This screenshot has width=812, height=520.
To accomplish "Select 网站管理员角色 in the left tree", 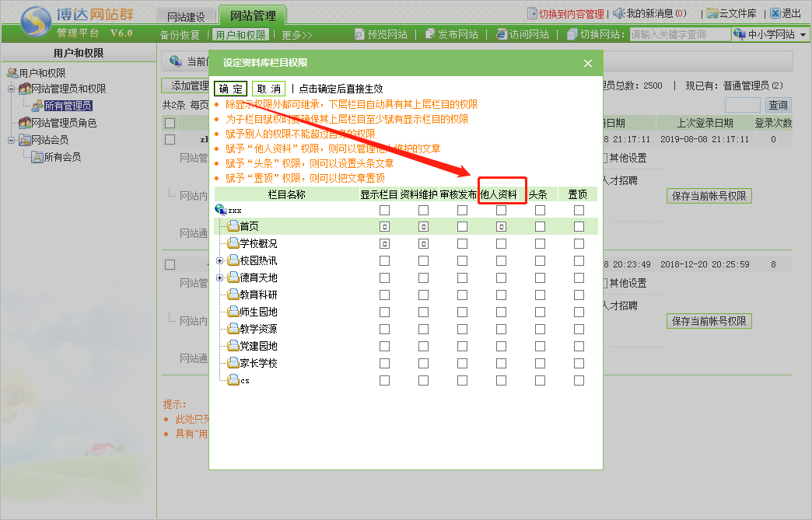I will (63, 123).
